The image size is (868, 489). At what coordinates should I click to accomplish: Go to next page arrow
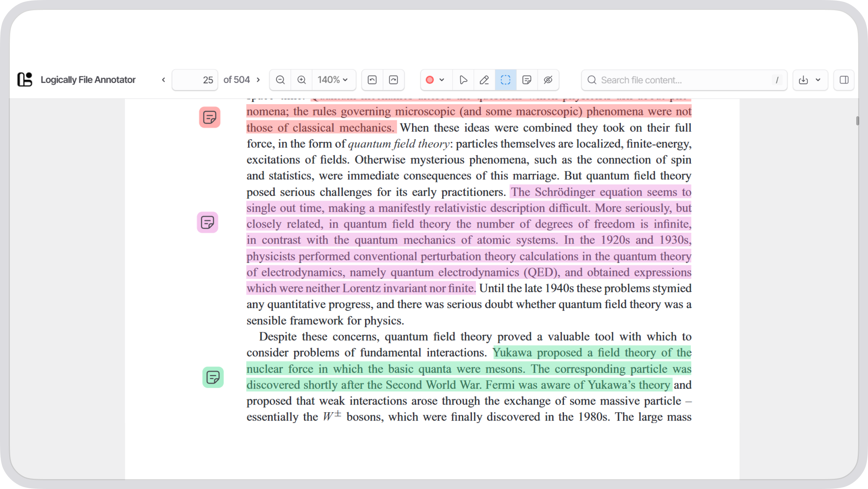click(x=258, y=80)
